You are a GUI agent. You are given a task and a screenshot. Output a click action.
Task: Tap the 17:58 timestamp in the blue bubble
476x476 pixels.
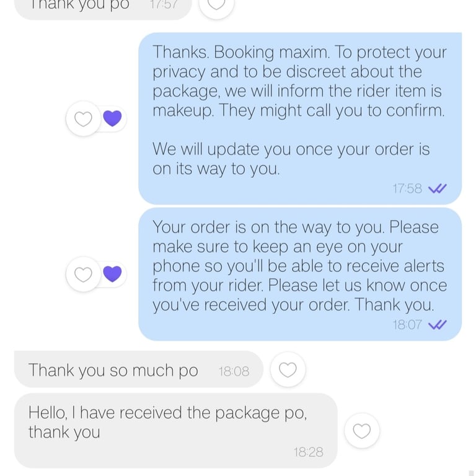[x=407, y=188]
